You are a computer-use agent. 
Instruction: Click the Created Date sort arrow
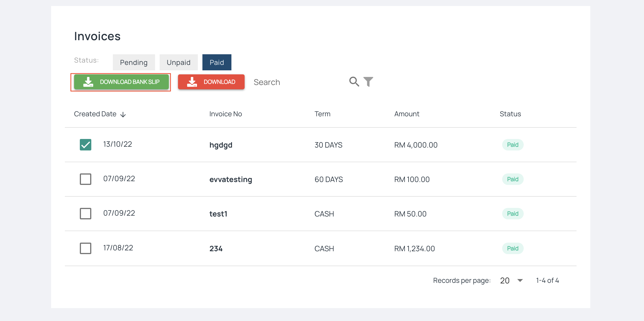(x=123, y=115)
